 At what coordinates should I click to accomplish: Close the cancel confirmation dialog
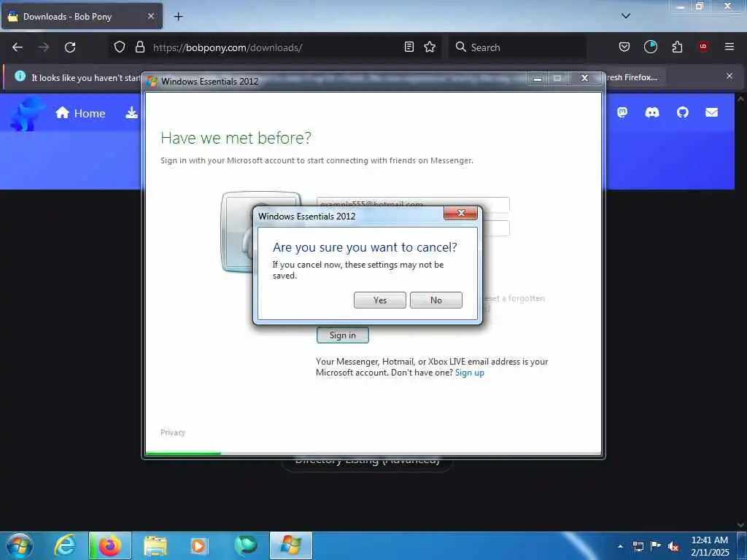tap(460, 214)
